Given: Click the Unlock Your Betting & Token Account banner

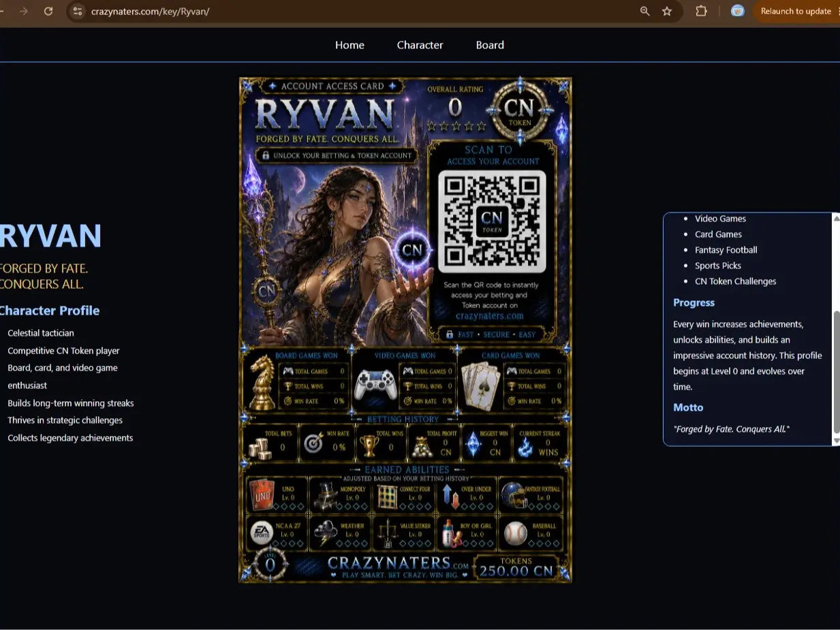Looking at the screenshot, I should [x=337, y=155].
